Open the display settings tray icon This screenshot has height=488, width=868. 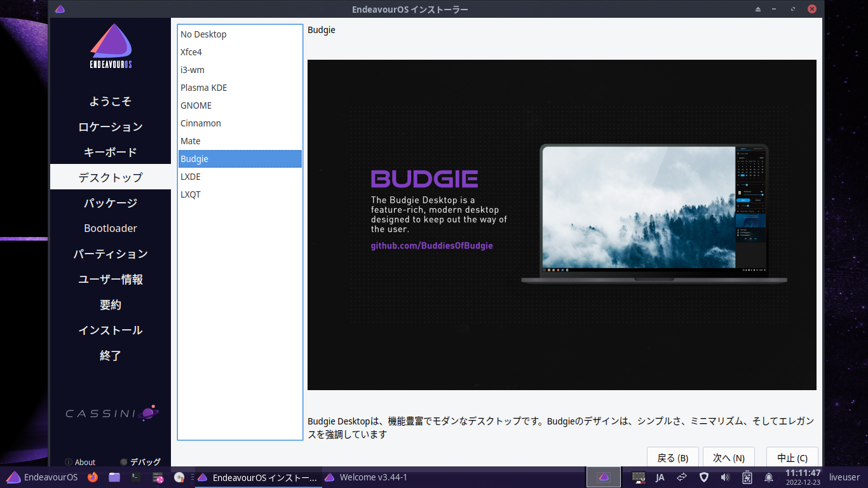[x=639, y=477]
